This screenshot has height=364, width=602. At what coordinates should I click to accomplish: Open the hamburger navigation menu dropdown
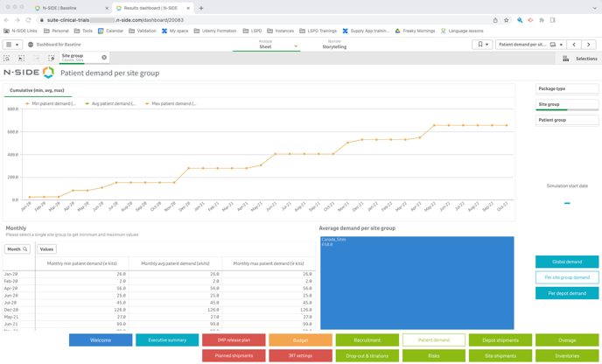(12, 45)
